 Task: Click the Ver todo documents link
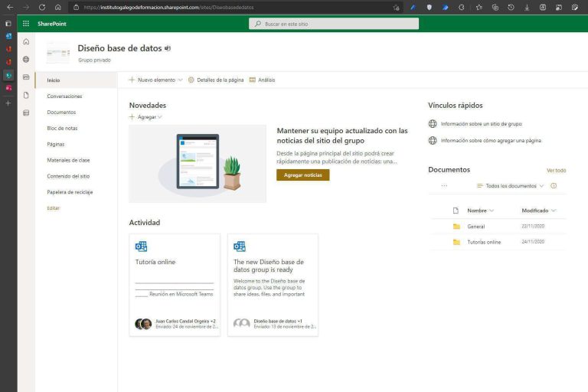pos(556,170)
